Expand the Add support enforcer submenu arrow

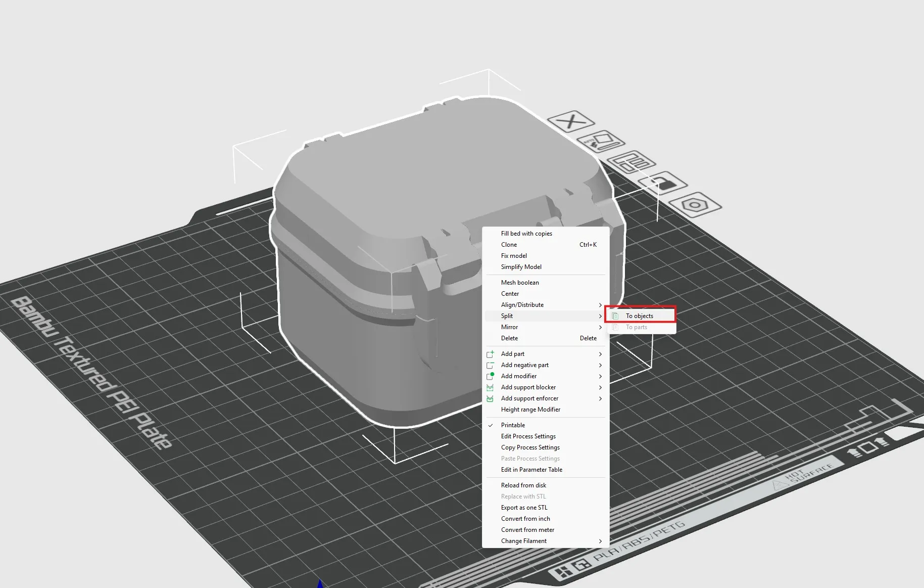click(600, 398)
